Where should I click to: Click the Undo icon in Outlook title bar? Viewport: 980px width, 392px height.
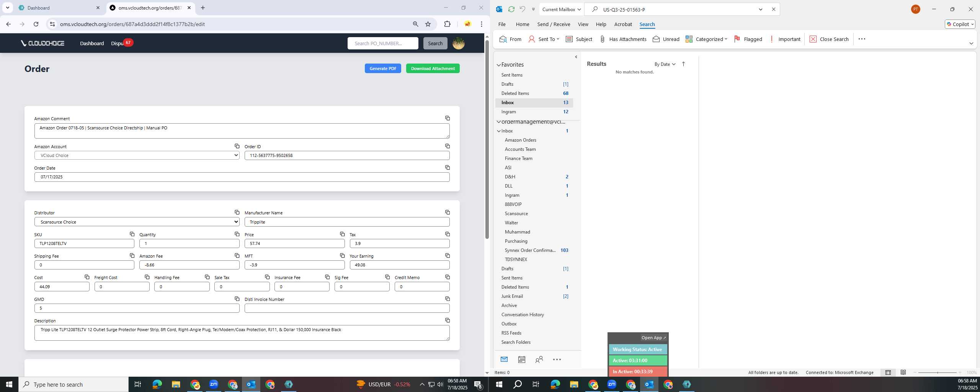pyautogui.click(x=523, y=9)
